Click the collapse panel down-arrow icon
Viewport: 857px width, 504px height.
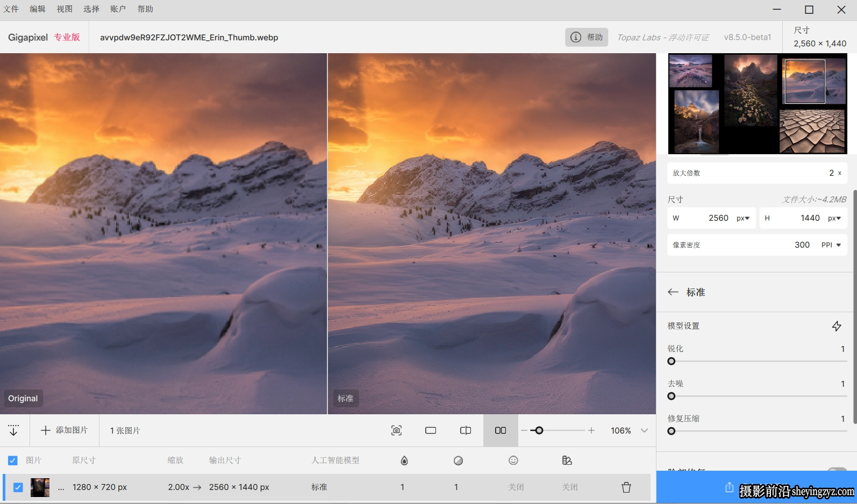click(x=13, y=430)
